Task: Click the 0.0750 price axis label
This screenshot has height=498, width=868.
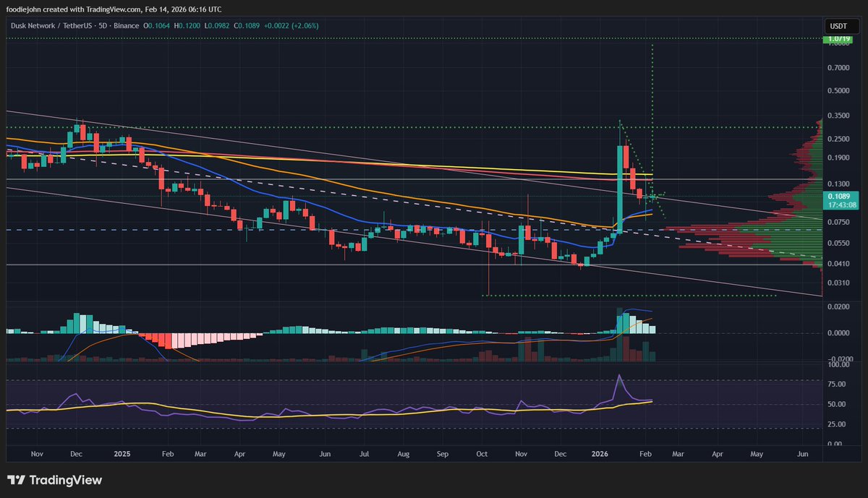Action: click(x=839, y=223)
